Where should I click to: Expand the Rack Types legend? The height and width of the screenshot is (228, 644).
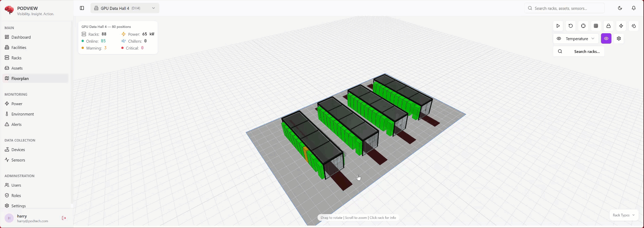click(624, 215)
